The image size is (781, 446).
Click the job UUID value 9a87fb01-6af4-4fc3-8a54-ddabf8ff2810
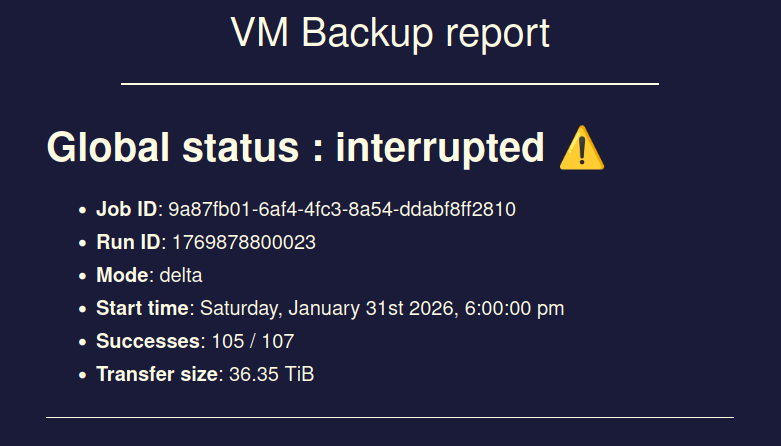(x=342, y=209)
